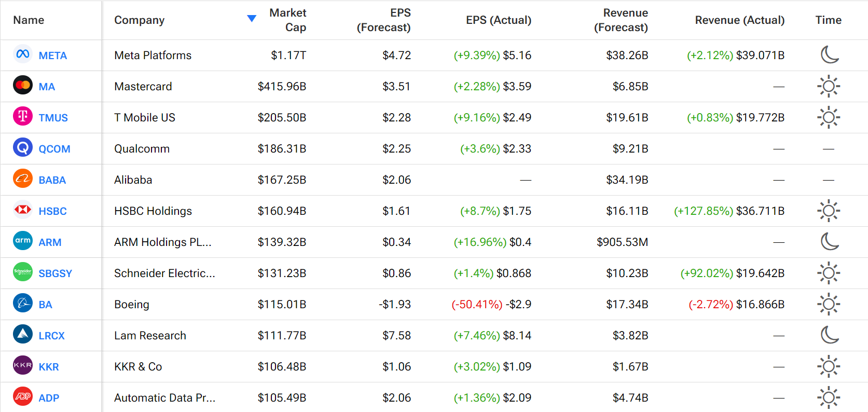
Task: Sort by Revenue (Forecast) column header
Action: pos(621,20)
